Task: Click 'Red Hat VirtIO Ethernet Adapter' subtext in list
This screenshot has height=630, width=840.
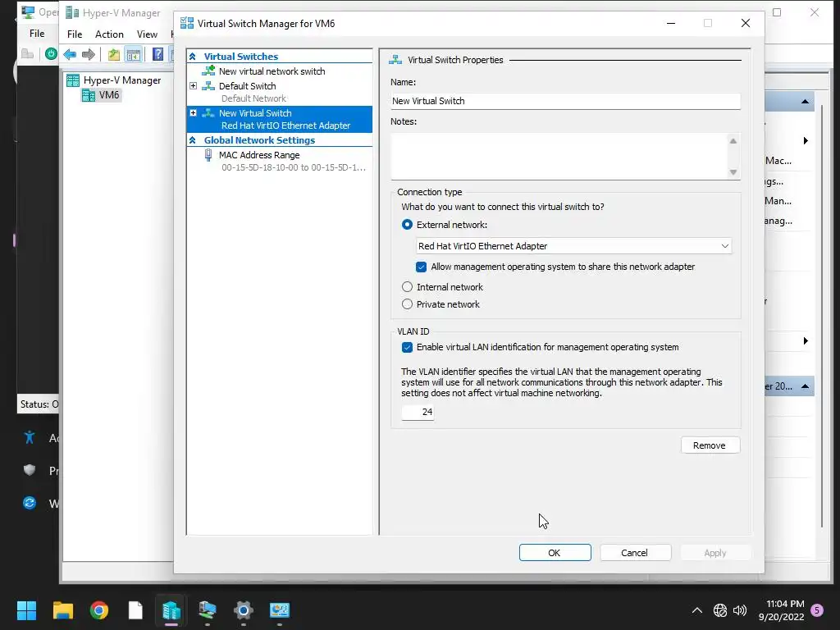Action: pyautogui.click(x=286, y=126)
